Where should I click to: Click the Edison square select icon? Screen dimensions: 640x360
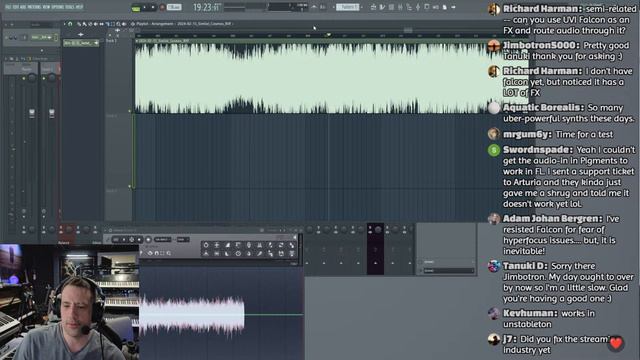coord(162,253)
